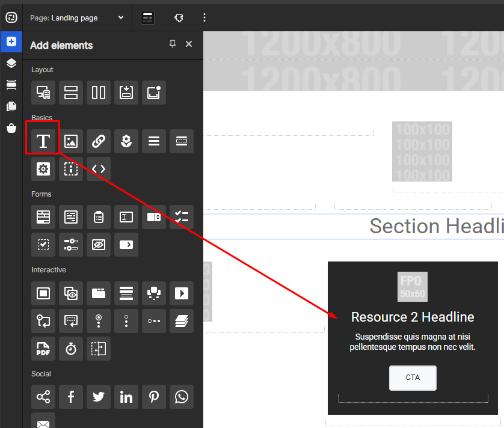Viewport: 504px width, 428px height.
Task: Add the carousel Slider element
Action: point(153,293)
